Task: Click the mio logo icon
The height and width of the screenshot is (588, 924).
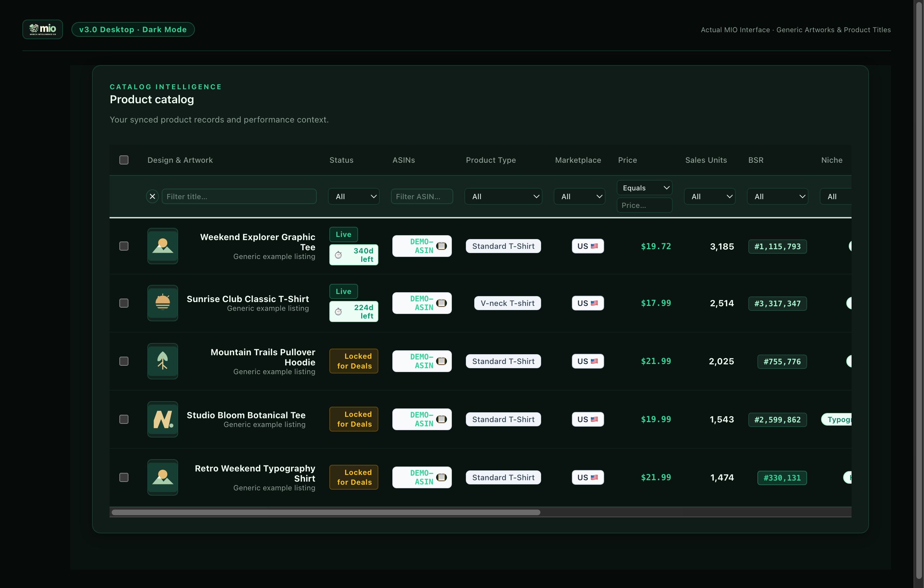Action: (x=43, y=29)
